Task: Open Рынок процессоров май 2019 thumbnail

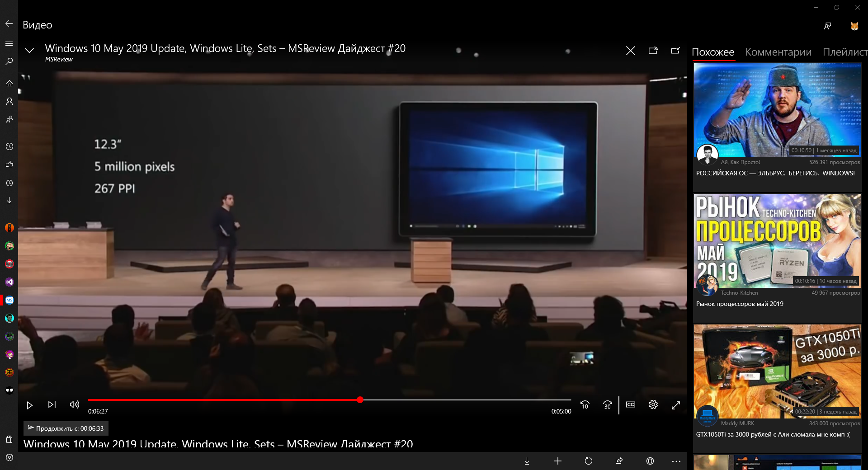Action: coord(777,240)
